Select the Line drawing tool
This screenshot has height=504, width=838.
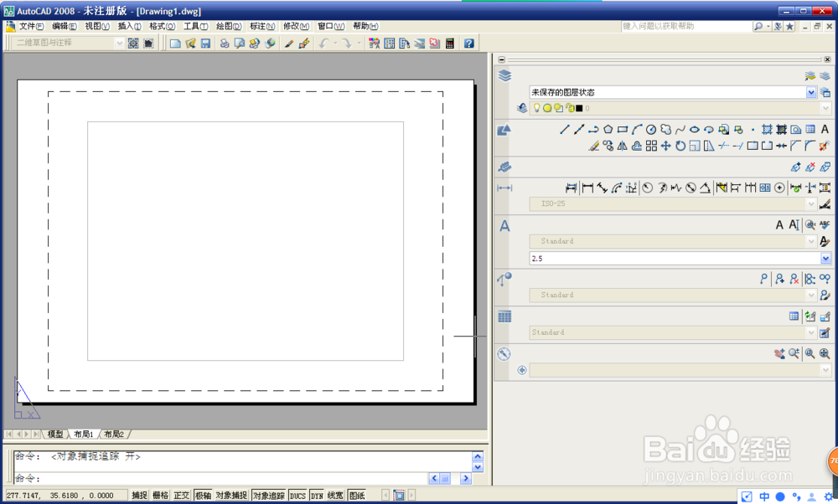[564, 129]
